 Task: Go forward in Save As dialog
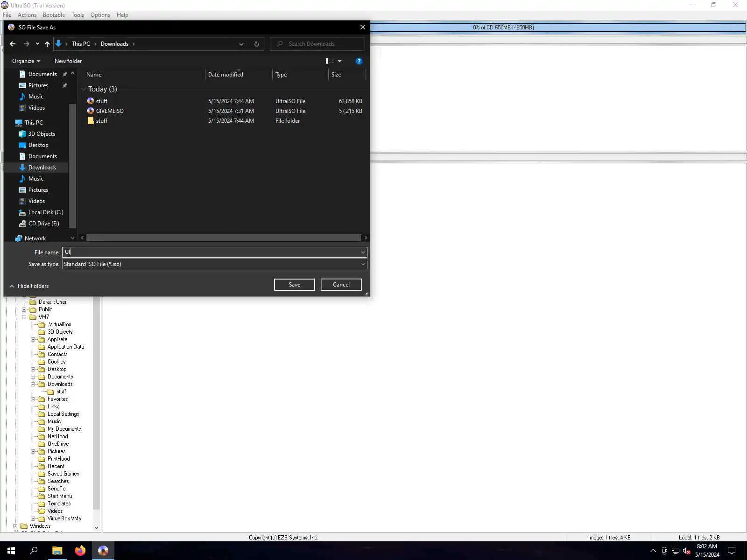[x=27, y=44]
